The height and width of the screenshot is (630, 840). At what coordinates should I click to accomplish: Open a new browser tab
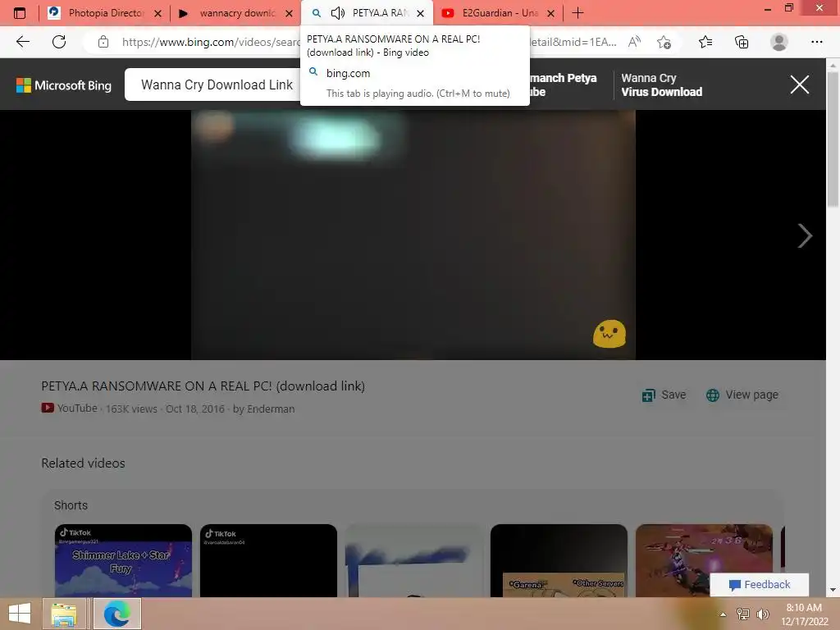(x=577, y=13)
